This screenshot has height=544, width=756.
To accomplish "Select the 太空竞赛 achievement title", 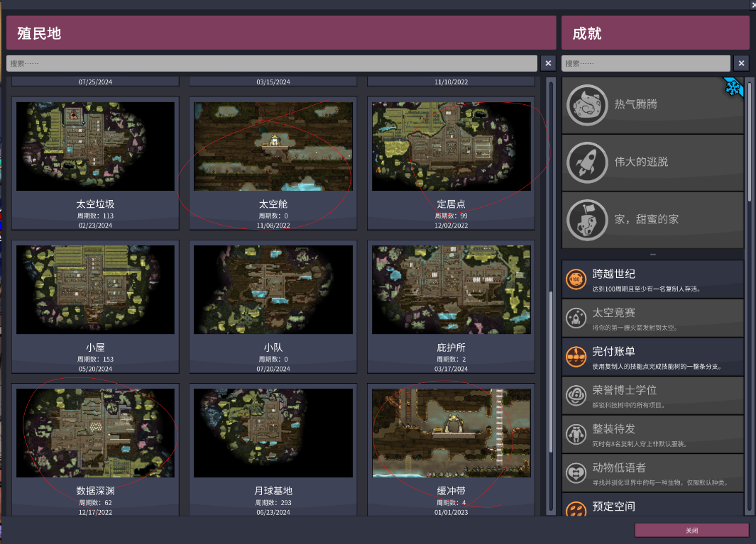I will tap(614, 313).
